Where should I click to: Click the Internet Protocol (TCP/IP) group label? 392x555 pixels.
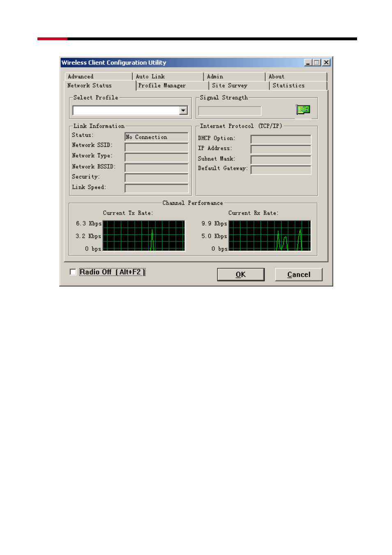pos(241,126)
